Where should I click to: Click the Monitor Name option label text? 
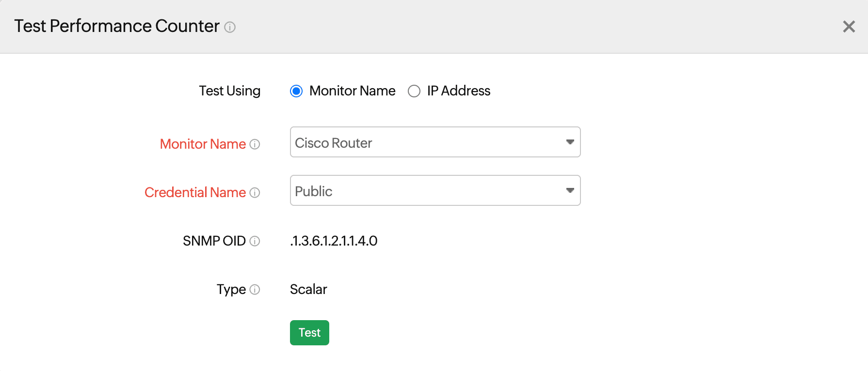point(352,91)
